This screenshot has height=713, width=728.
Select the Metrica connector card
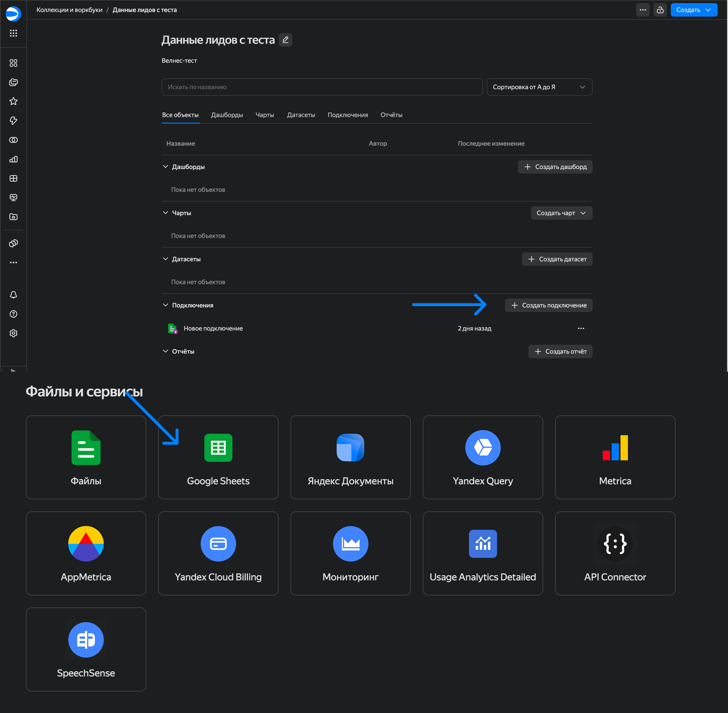click(615, 457)
